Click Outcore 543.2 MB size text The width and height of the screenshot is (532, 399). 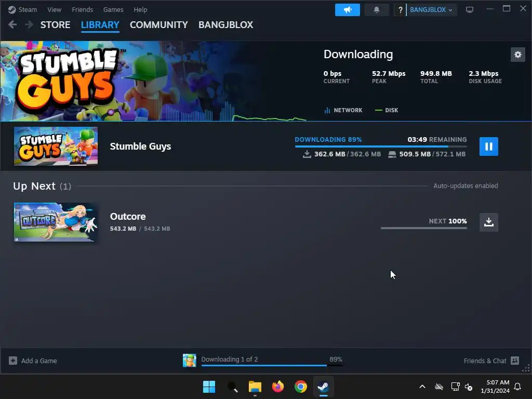click(140, 229)
